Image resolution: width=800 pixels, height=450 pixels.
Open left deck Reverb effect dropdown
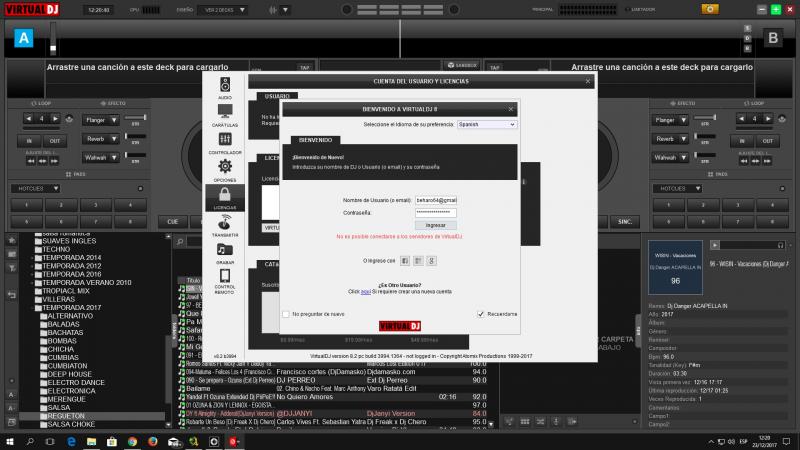point(101,139)
